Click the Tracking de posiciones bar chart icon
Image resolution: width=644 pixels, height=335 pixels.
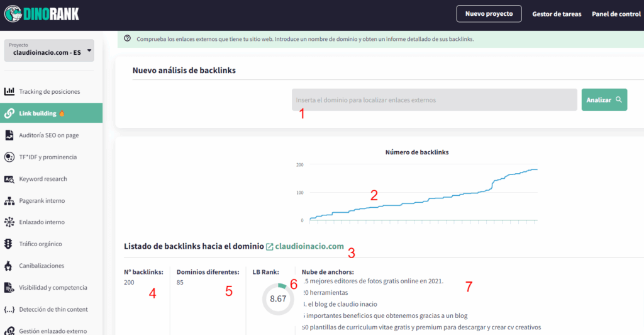tap(9, 91)
